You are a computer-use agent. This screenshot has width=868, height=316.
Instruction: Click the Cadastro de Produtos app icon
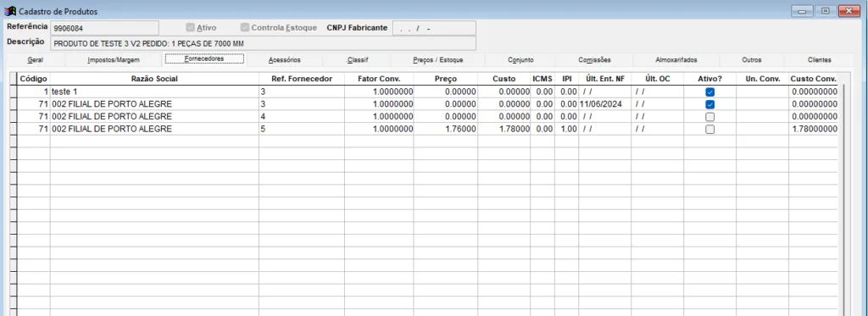[9, 11]
